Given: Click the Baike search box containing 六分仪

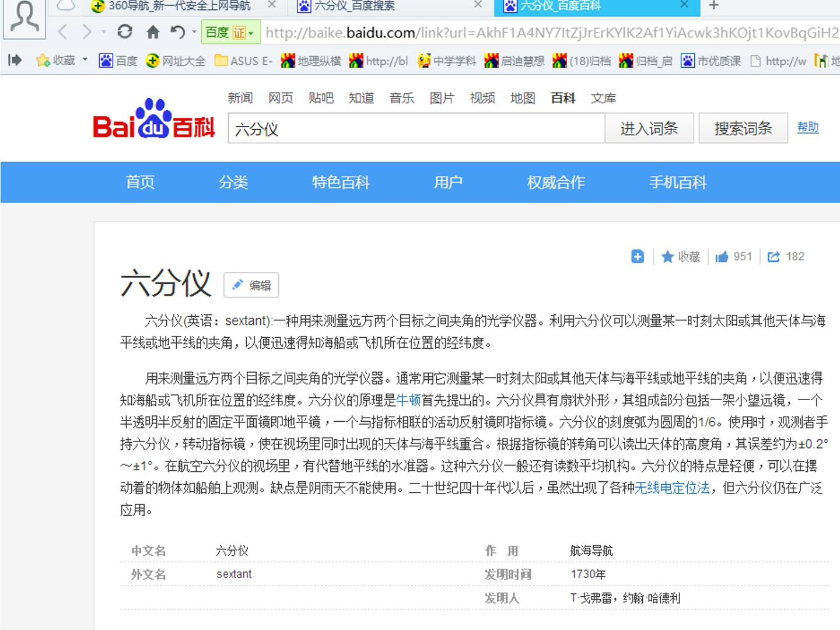Looking at the screenshot, I should (x=416, y=128).
